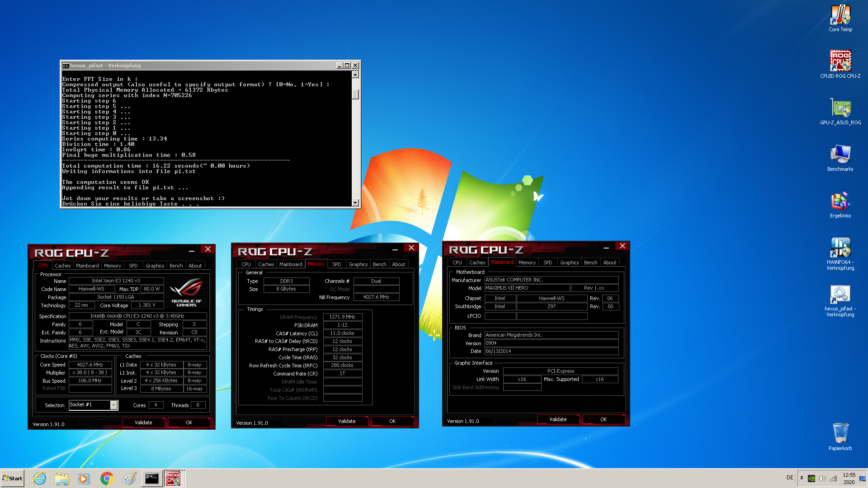This screenshot has width=868, height=488.
Task: Close the Mainboard CPU-Z window
Action: (x=623, y=246)
